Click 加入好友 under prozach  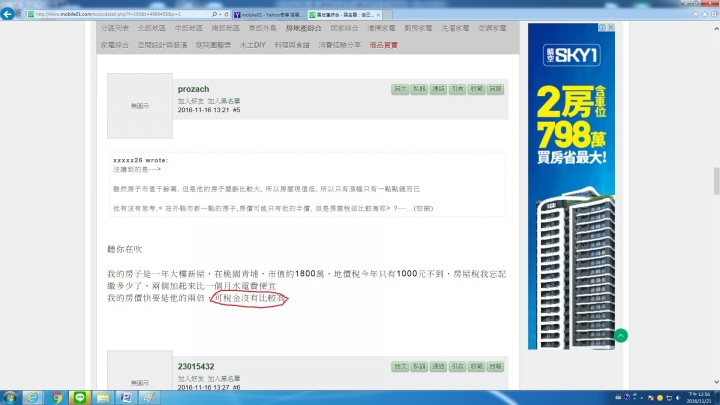[x=191, y=101]
